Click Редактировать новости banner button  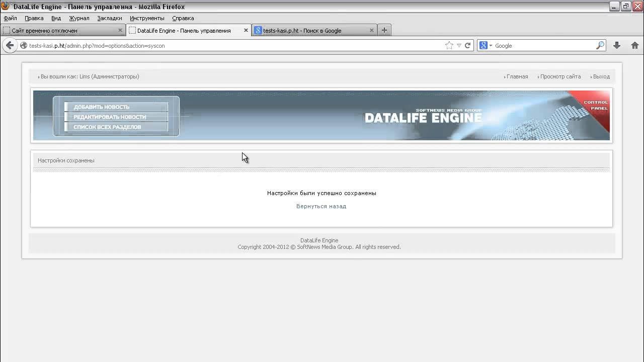click(116, 117)
